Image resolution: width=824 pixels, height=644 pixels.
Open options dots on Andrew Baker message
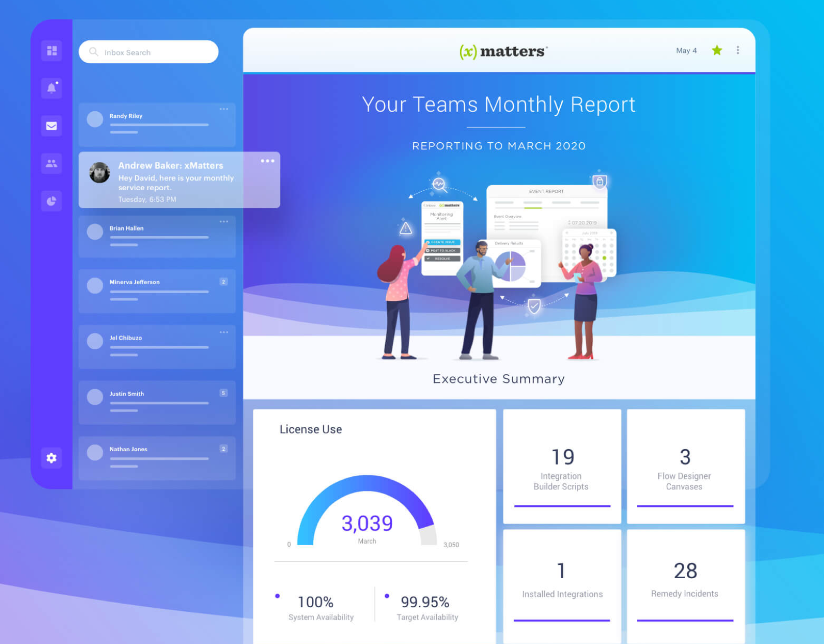(267, 161)
